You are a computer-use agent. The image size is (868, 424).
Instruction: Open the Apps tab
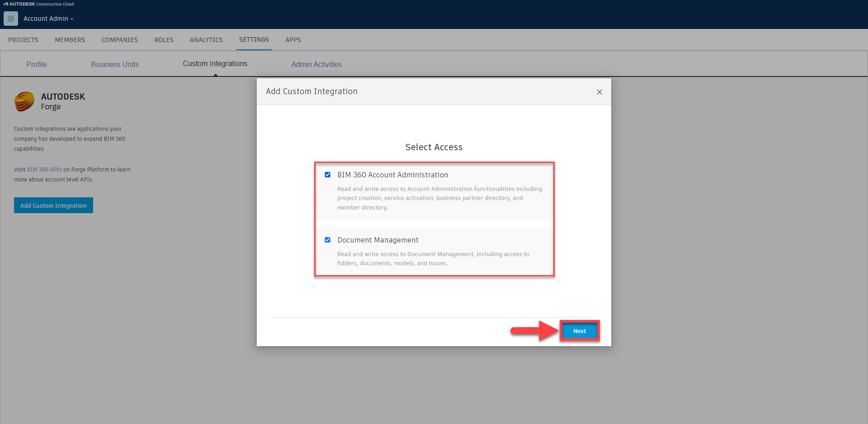293,40
